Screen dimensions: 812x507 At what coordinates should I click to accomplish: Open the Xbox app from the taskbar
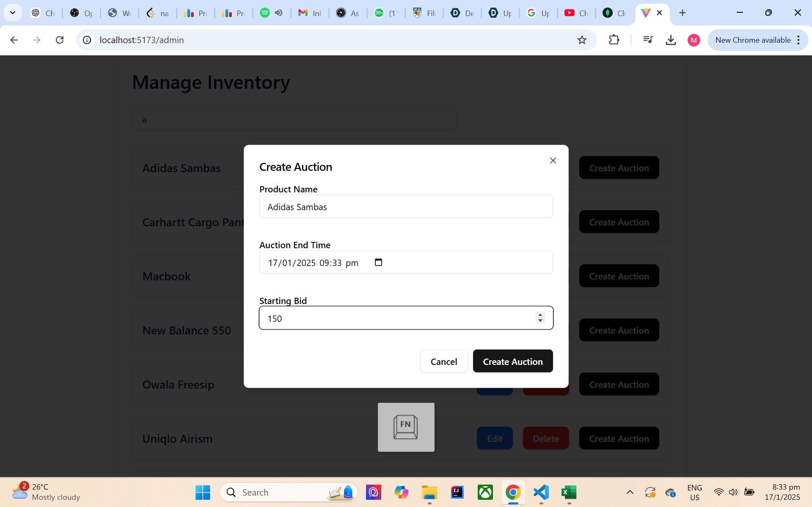(x=485, y=492)
